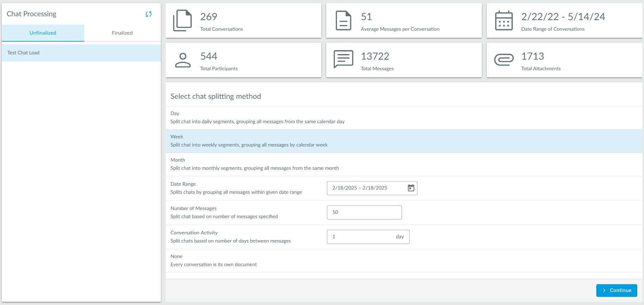Click the Number of Messages input field
The width and height of the screenshot is (644, 305).
click(x=364, y=213)
